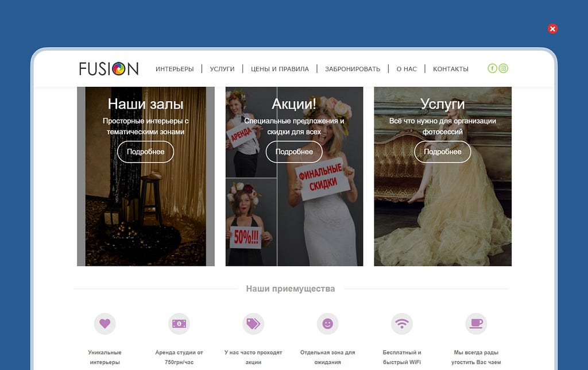Open the Наши залы card heading

[x=145, y=104]
